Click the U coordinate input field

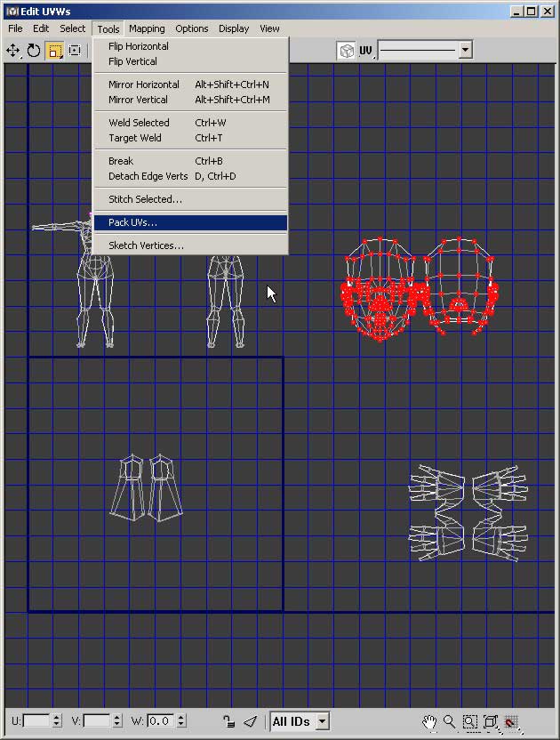tap(36, 721)
